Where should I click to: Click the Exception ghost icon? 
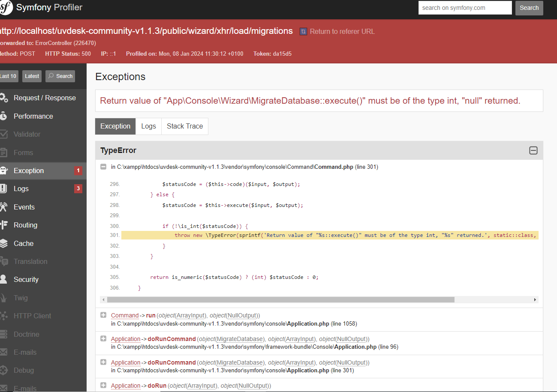[x=3, y=171]
